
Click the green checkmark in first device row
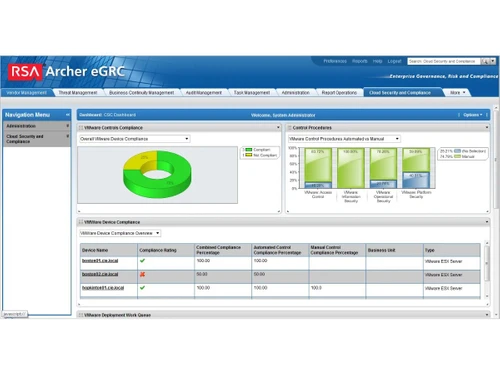point(142,261)
